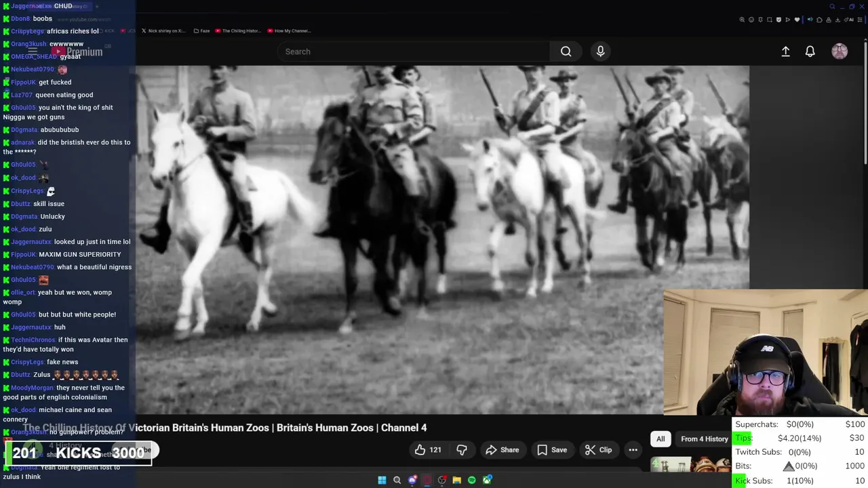Click the suggested video thumbnail below chips

click(x=690, y=464)
